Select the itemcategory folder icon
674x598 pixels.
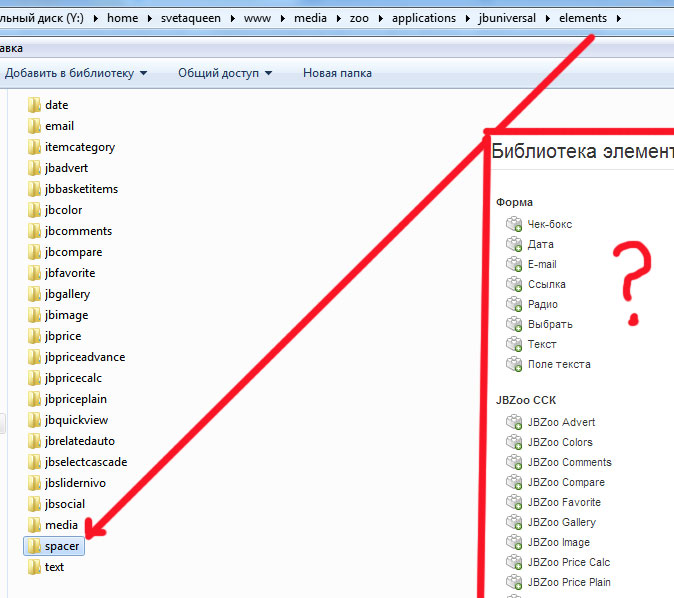(x=34, y=147)
